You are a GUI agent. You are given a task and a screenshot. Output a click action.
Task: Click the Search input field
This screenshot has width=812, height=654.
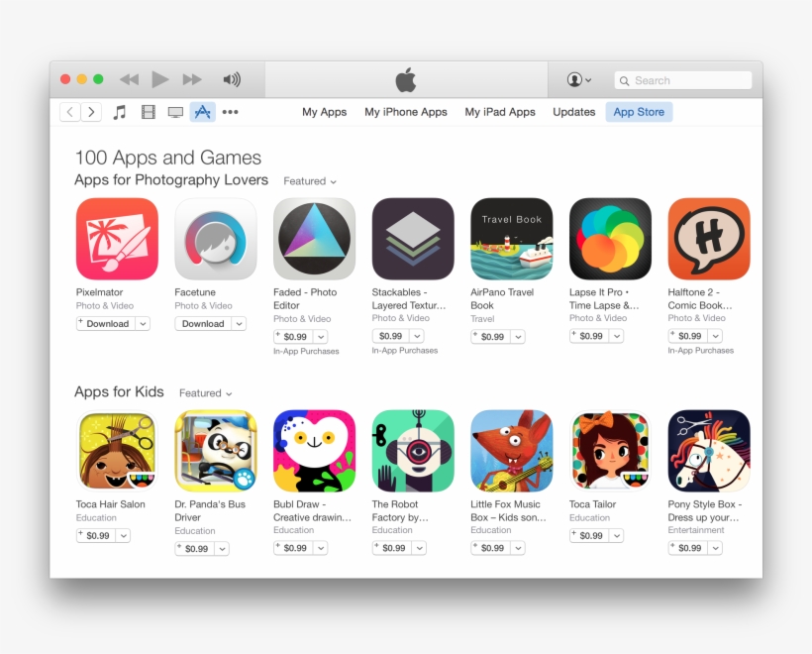[x=683, y=80]
